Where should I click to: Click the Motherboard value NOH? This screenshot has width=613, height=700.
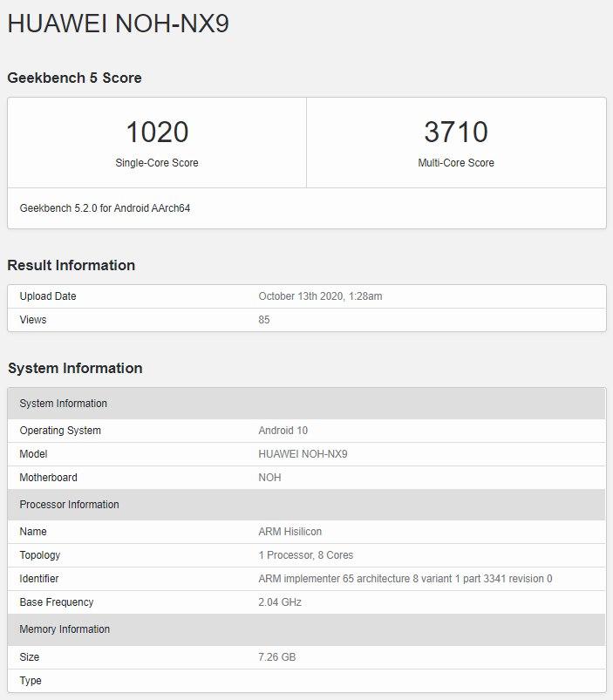(x=270, y=478)
